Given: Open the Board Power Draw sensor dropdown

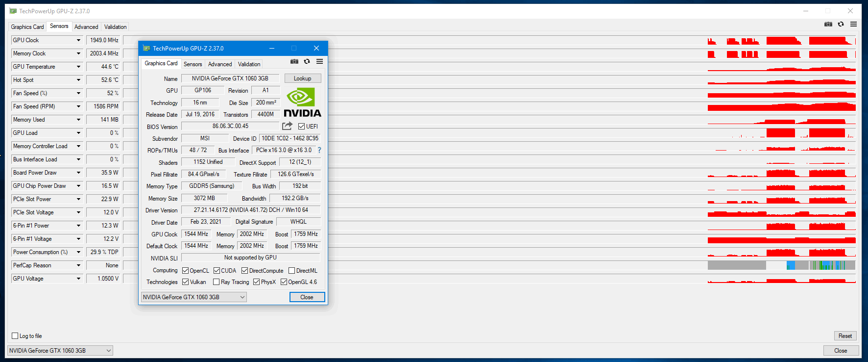Looking at the screenshot, I should point(78,173).
